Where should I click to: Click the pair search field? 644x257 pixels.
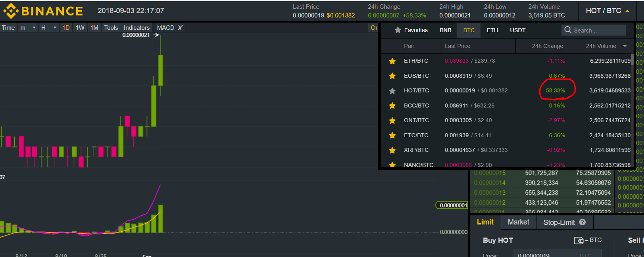pyautogui.click(x=594, y=30)
